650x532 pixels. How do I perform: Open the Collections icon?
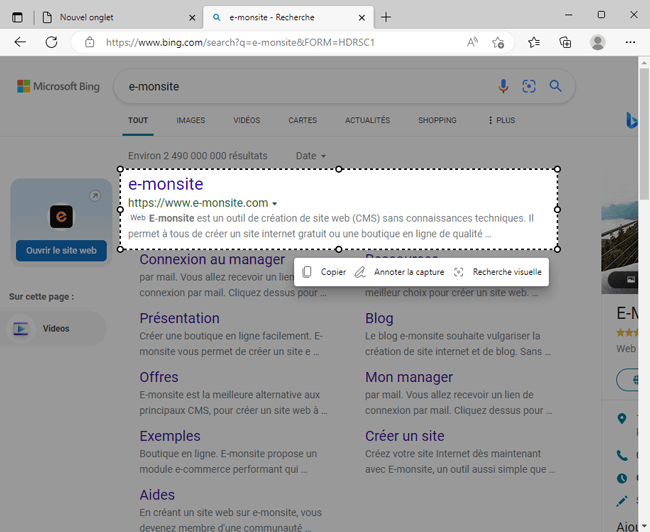[x=565, y=42]
